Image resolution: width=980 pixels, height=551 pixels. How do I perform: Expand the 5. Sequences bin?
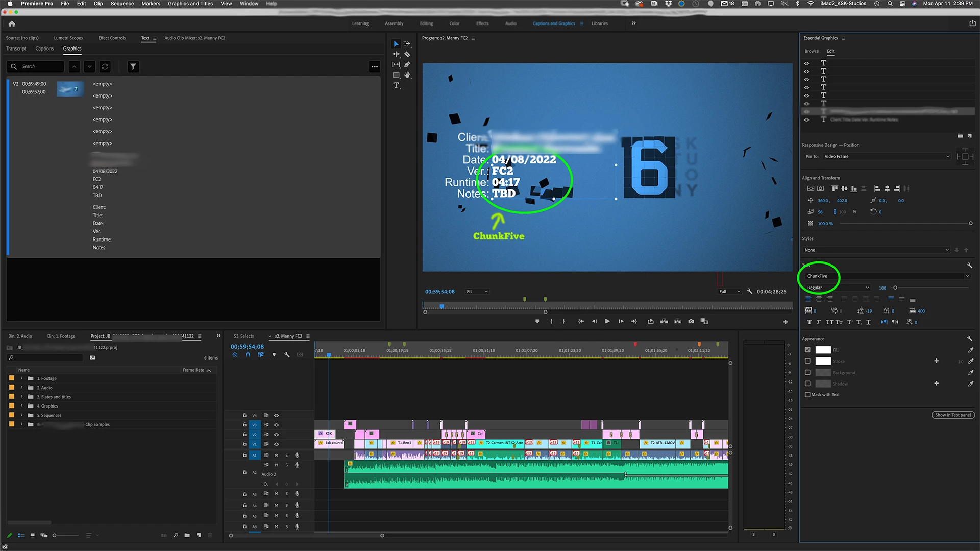[x=21, y=416]
